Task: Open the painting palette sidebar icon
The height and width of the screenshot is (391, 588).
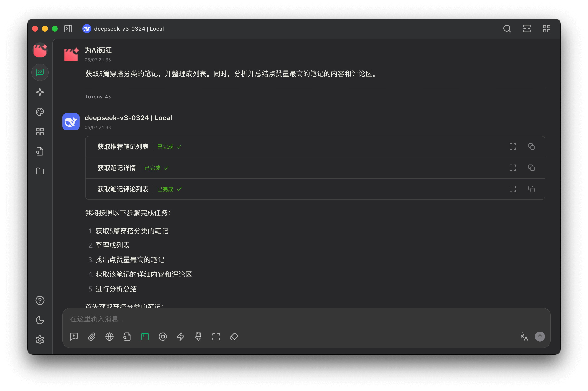Action: pyautogui.click(x=40, y=112)
